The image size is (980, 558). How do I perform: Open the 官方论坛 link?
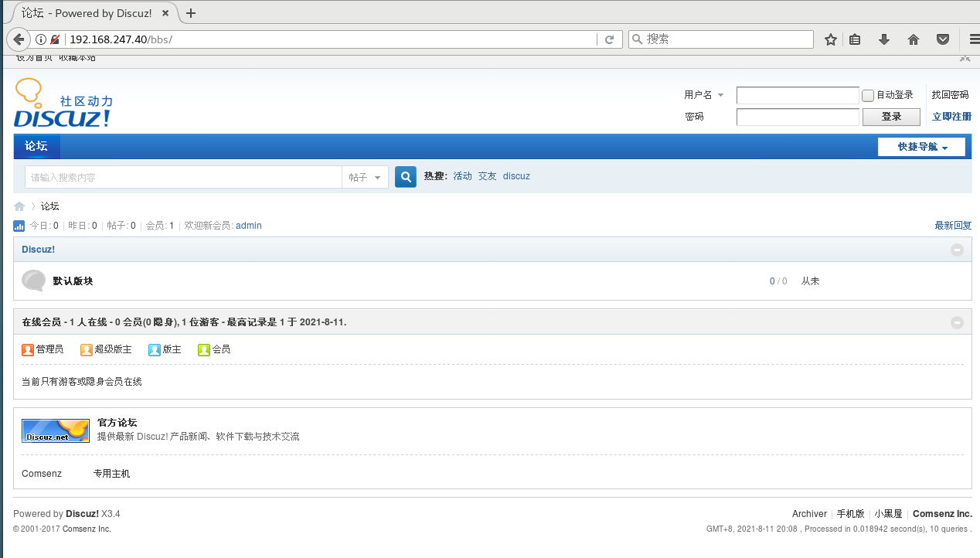(x=117, y=423)
